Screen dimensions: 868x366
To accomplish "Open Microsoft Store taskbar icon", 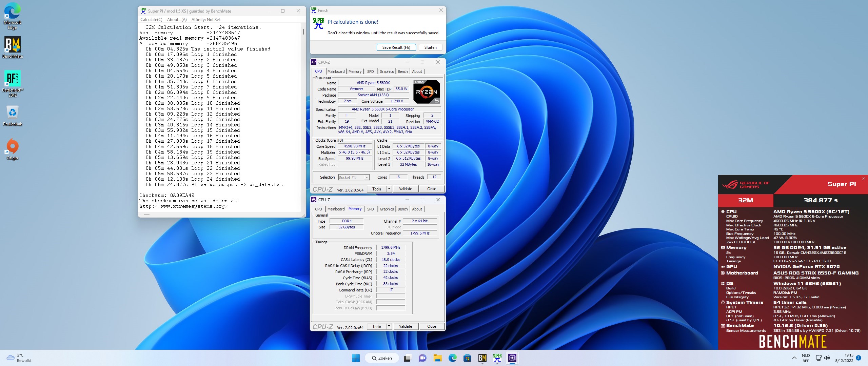I will [x=467, y=358].
